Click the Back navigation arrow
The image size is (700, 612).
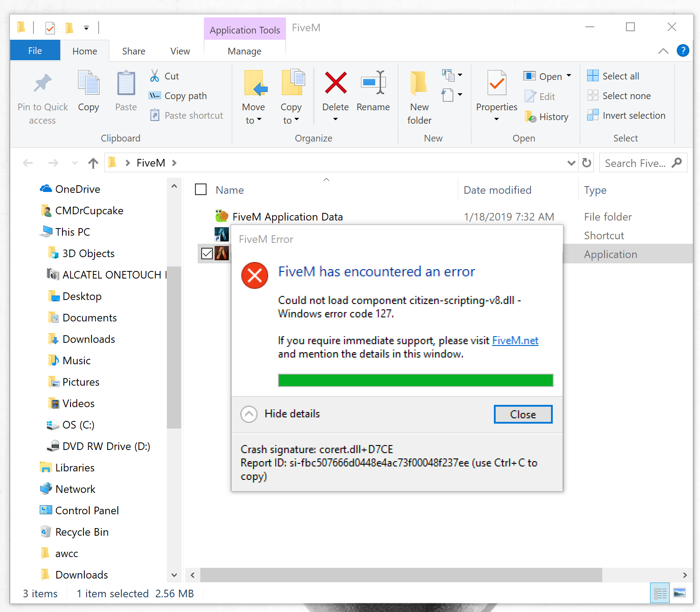point(28,163)
